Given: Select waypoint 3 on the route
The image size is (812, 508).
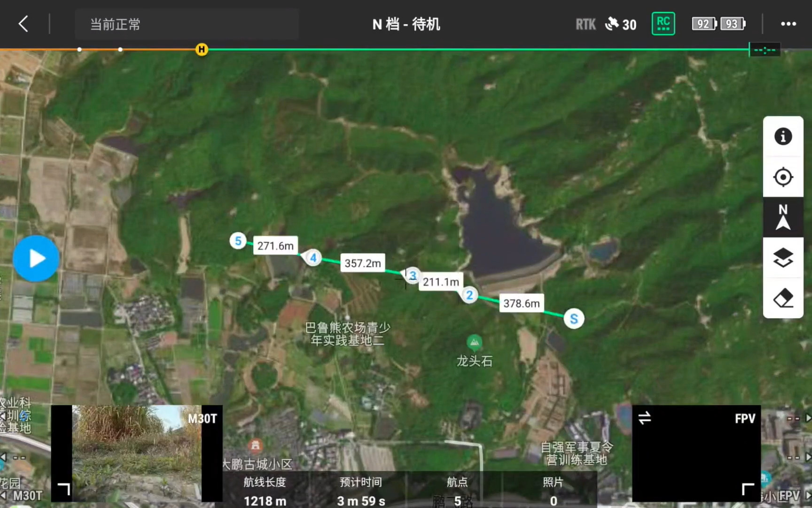Looking at the screenshot, I should pos(413,276).
